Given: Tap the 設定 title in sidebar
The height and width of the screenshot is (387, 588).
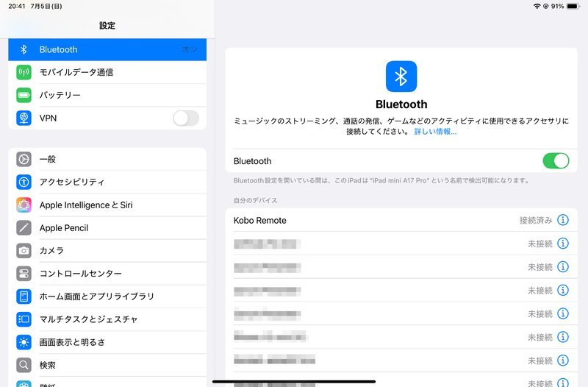Looking at the screenshot, I should click(x=107, y=26).
